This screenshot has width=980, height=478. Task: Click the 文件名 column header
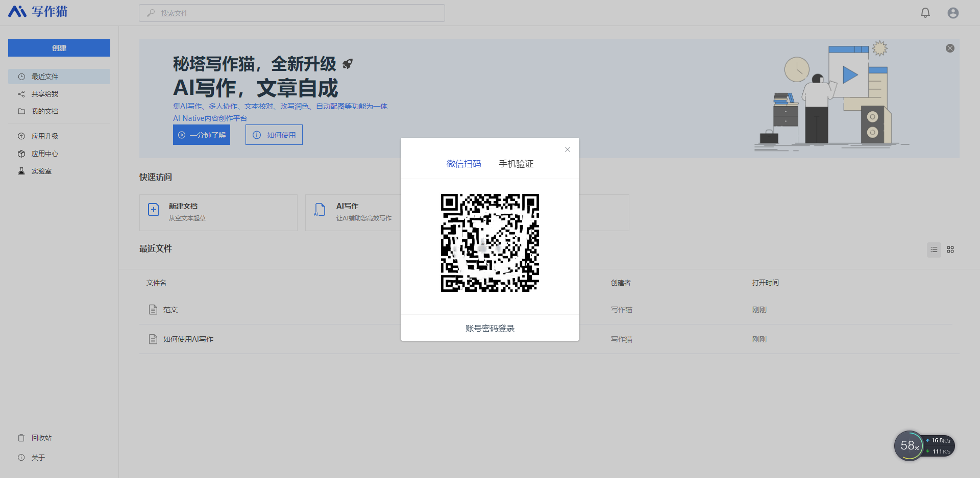click(156, 283)
